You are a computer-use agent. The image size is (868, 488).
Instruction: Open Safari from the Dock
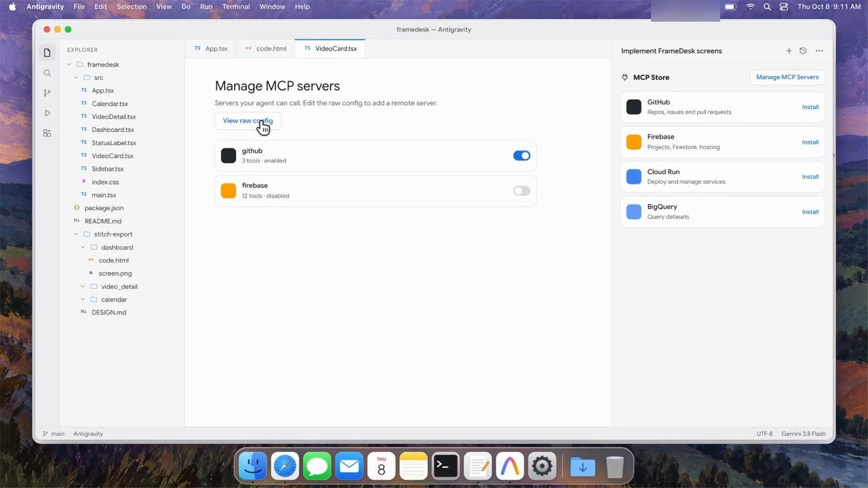click(285, 466)
